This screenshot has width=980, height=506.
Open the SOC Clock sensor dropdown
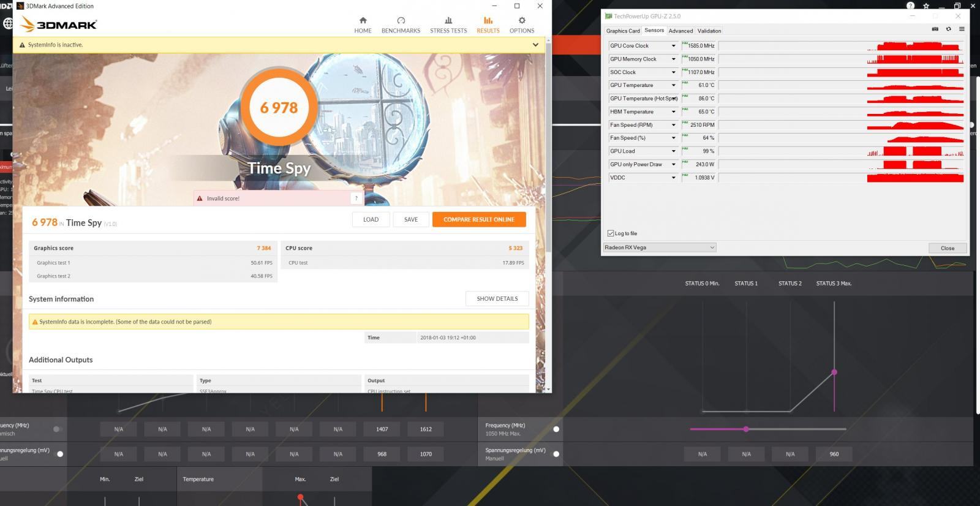673,72
